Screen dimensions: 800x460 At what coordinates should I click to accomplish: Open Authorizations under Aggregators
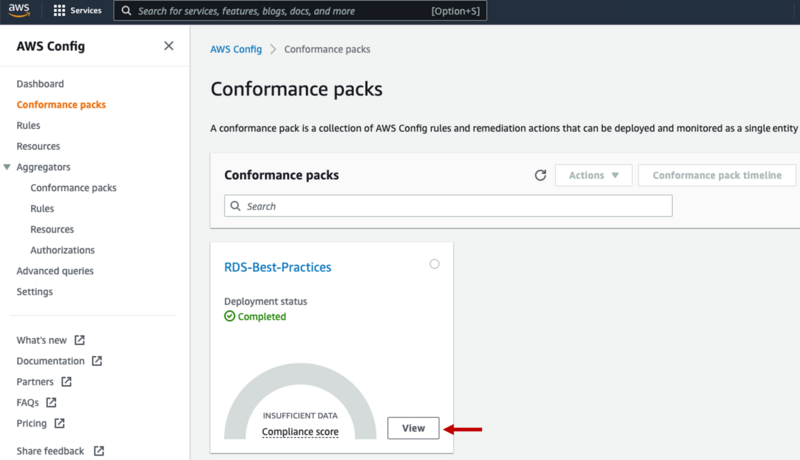pos(62,250)
